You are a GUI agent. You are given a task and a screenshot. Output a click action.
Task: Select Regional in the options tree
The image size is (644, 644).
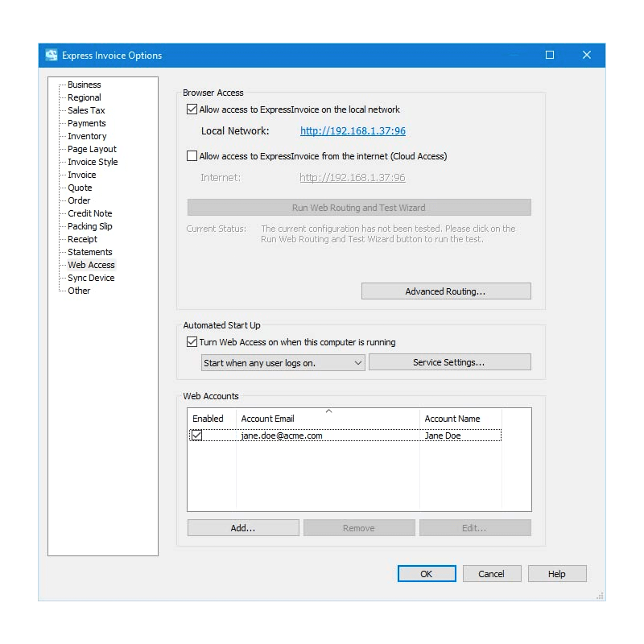point(85,97)
